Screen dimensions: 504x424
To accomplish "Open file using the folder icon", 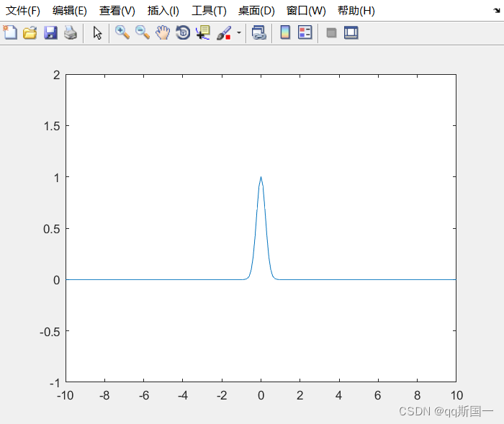I will (30, 33).
